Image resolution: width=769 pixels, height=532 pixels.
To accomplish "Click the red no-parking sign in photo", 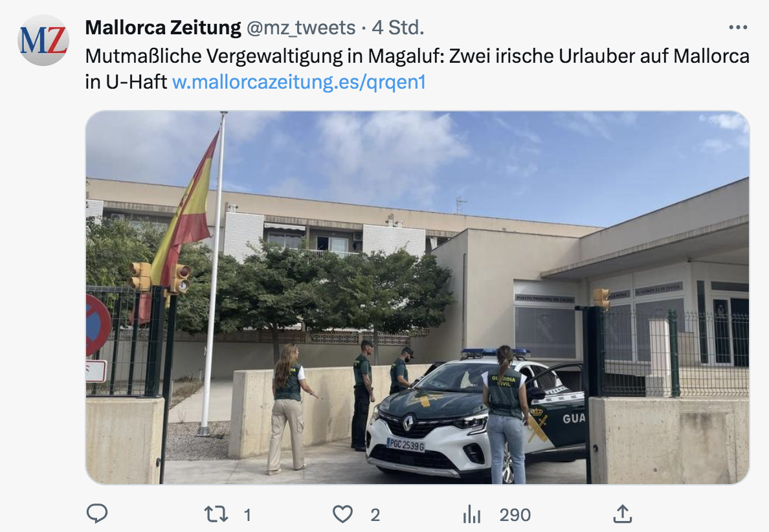I will (x=98, y=325).
